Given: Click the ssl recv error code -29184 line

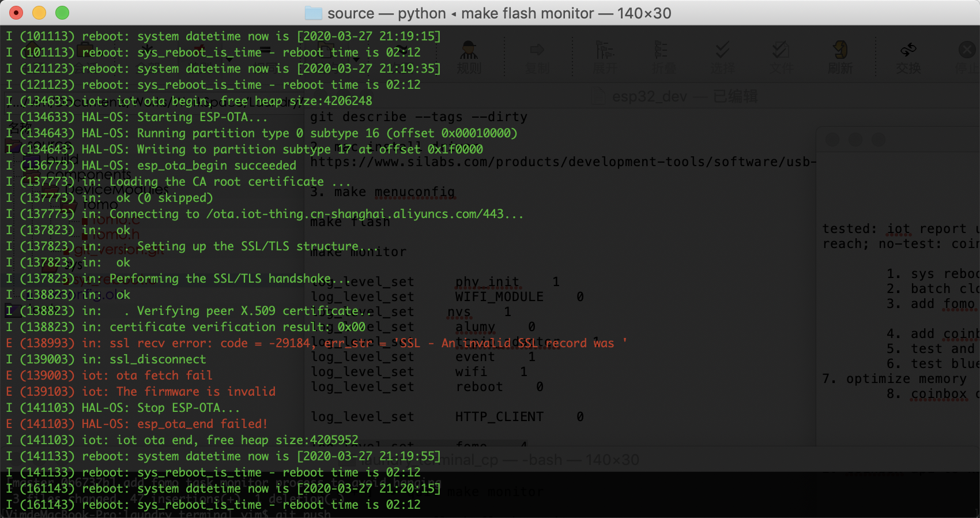Looking at the screenshot, I should [316, 343].
